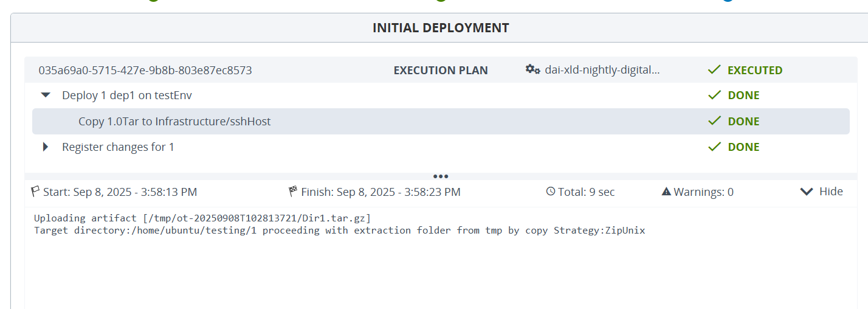Click the clock icon beside Total
The image size is (868, 309).
point(551,192)
